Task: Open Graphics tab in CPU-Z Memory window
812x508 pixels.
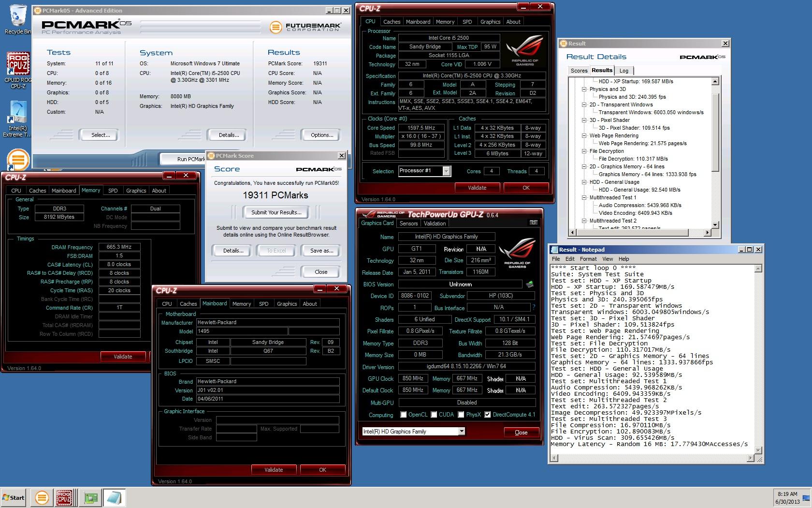Action: click(x=136, y=191)
